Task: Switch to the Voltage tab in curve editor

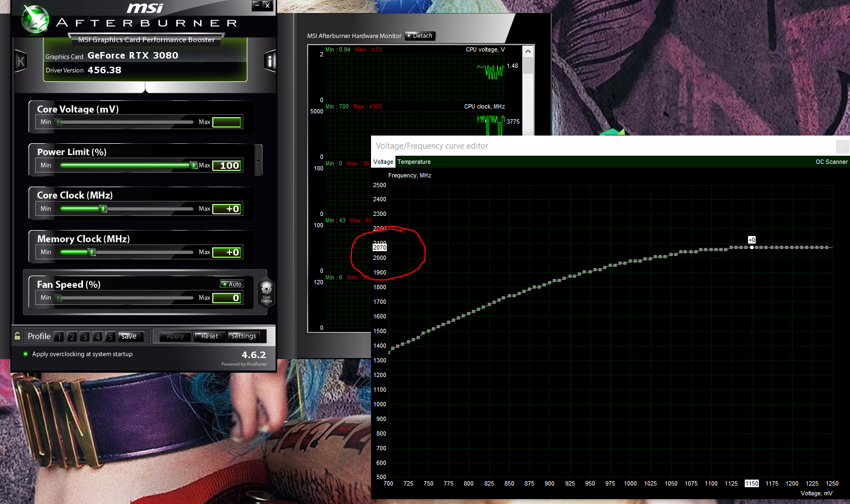Action: [x=383, y=162]
